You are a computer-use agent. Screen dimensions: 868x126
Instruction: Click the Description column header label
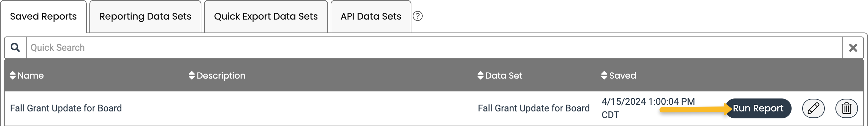point(221,76)
